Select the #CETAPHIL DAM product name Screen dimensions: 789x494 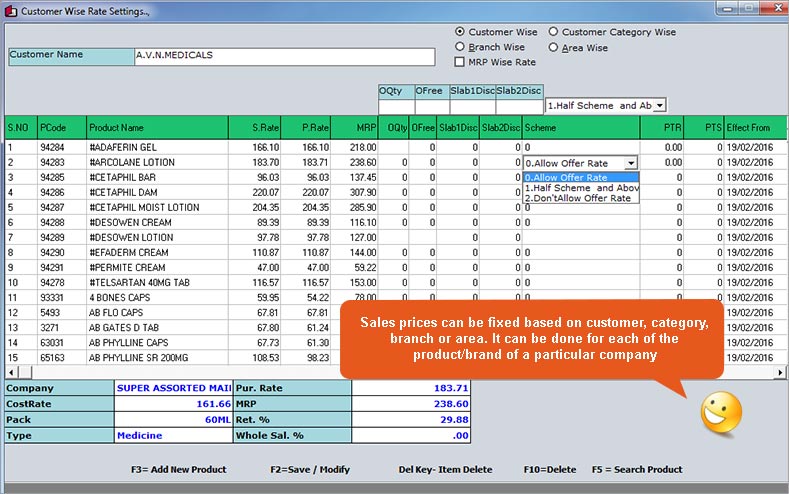coord(123,193)
